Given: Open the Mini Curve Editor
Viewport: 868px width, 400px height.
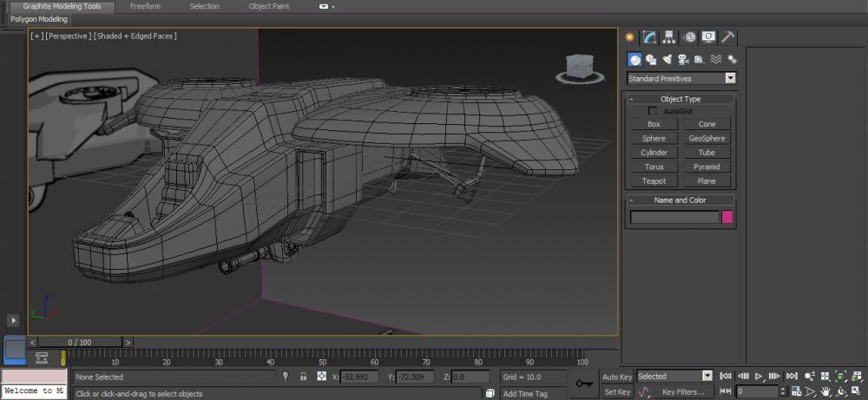Looking at the screenshot, I should [x=41, y=357].
